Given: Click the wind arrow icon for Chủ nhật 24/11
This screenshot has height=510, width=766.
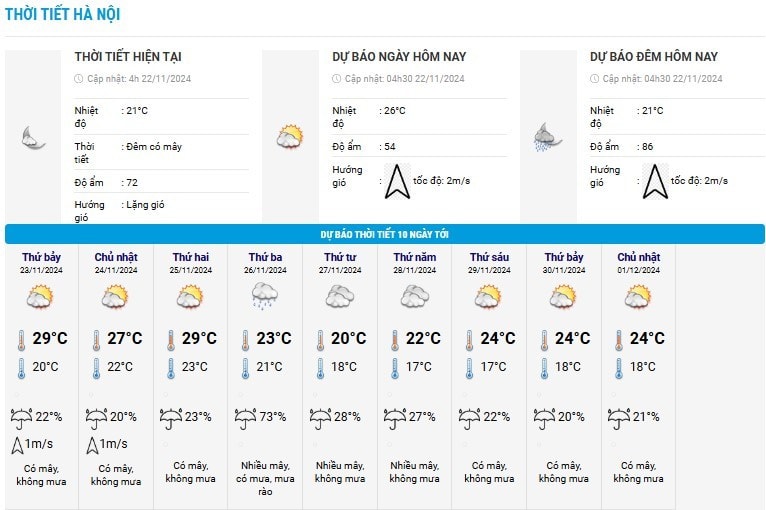Looking at the screenshot, I should click(x=92, y=445).
